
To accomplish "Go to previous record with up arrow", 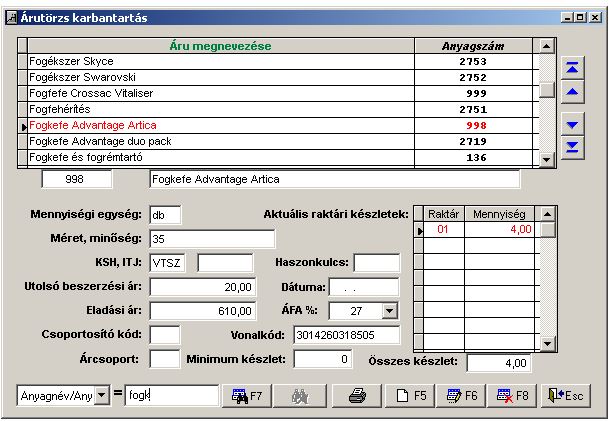I will [572, 92].
